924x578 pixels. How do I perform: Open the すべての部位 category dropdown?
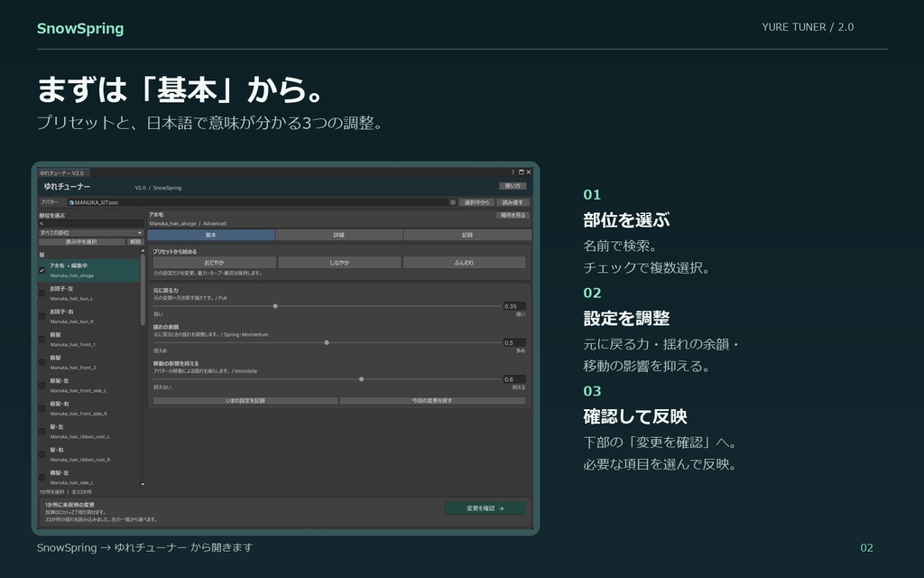[x=91, y=233]
